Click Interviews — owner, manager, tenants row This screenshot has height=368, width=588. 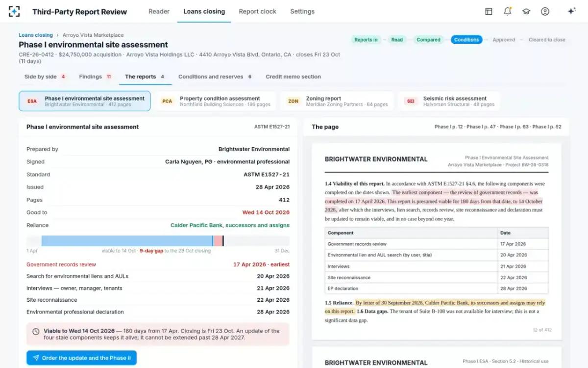[158, 288]
